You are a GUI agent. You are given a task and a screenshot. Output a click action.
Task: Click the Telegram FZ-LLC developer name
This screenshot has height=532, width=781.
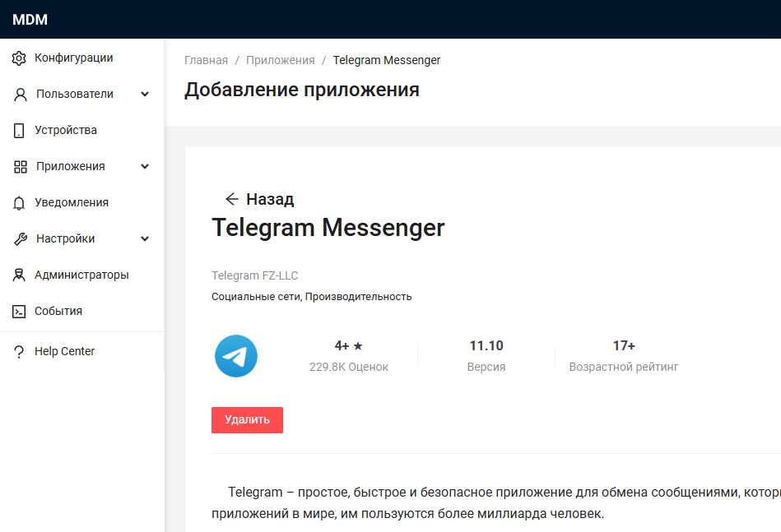coord(254,275)
